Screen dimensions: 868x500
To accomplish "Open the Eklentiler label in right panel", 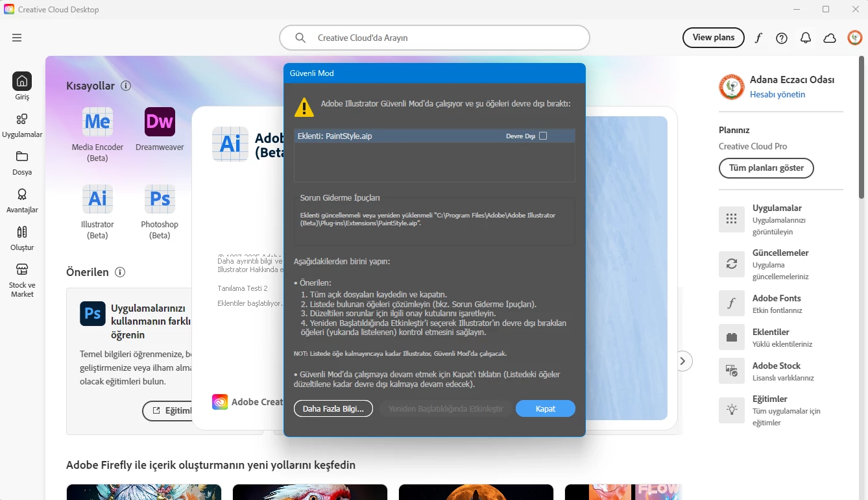I will [771, 332].
